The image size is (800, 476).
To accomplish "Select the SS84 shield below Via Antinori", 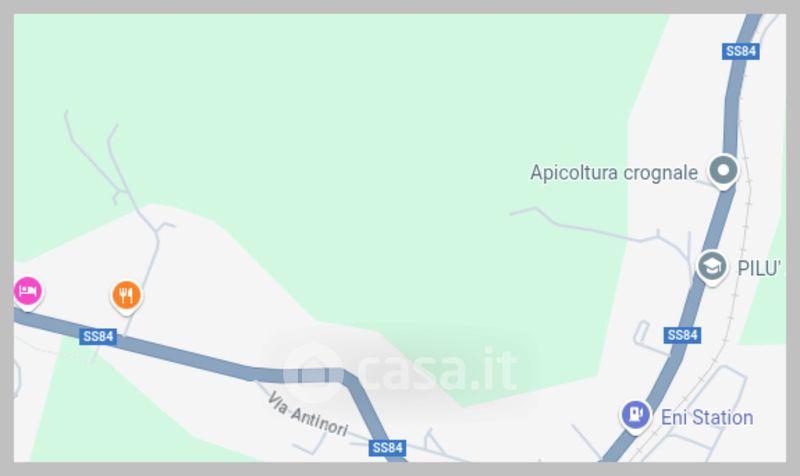I will (x=388, y=448).
